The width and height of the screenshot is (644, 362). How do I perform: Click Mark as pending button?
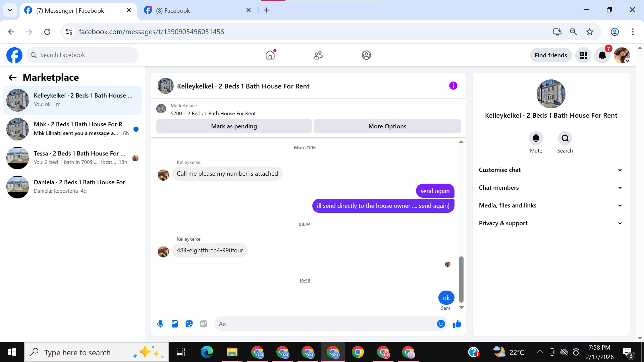point(234,126)
